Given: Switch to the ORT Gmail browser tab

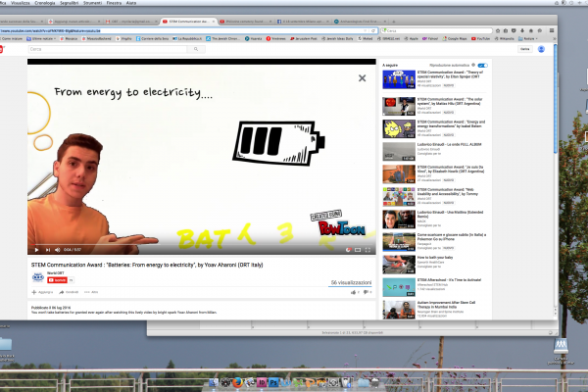Looking at the screenshot, I should [131, 22].
